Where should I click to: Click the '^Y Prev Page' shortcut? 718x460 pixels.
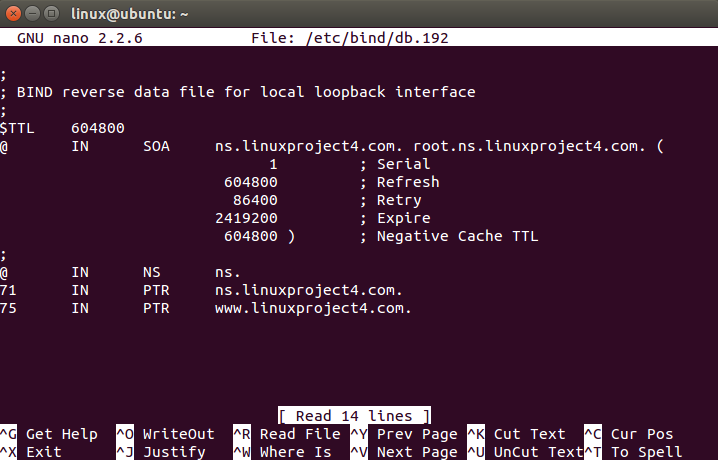pos(404,434)
